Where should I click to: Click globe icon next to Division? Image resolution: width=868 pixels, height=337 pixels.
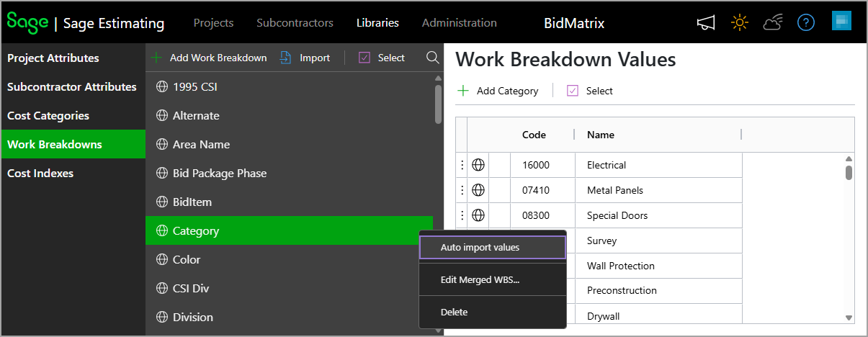pyautogui.click(x=162, y=318)
